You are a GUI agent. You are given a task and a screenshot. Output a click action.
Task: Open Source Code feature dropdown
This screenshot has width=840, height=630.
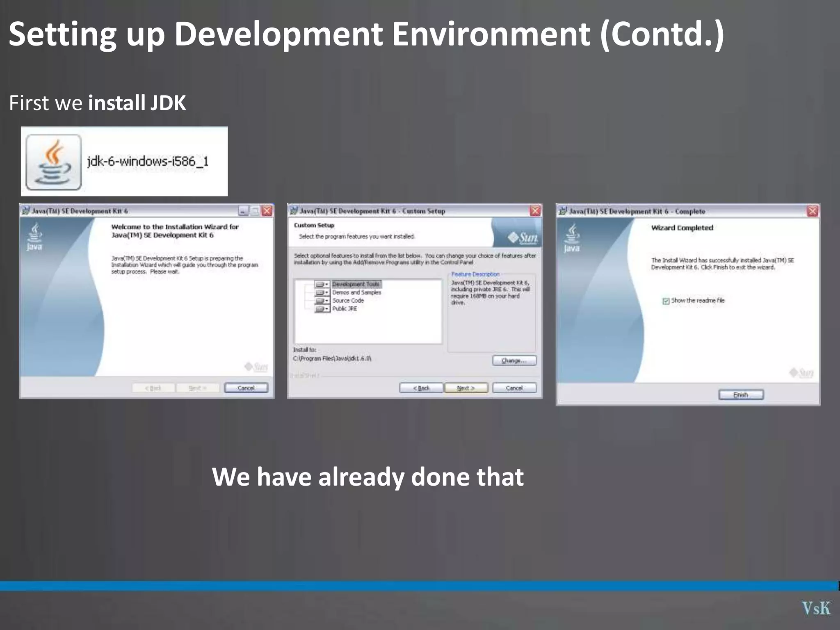322,301
